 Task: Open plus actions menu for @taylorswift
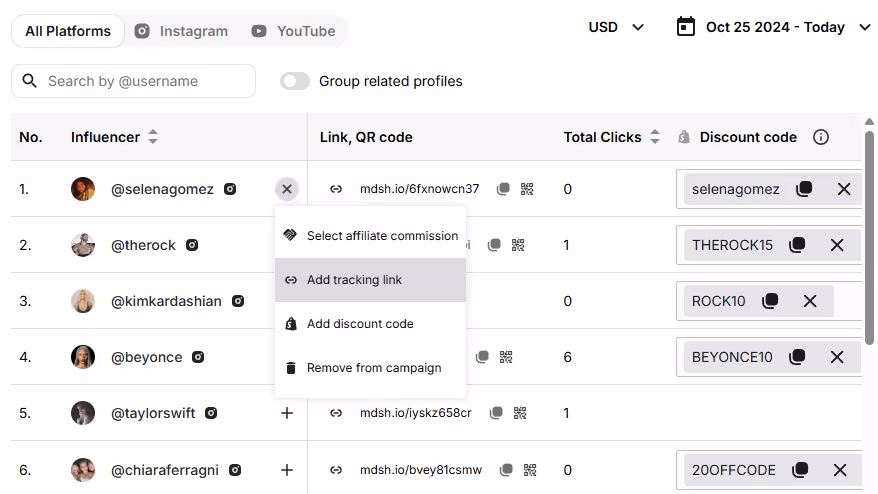tap(287, 413)
